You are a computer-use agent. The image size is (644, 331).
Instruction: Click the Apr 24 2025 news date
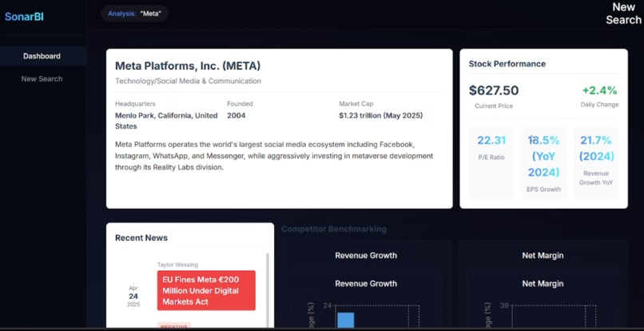point(133,296)
